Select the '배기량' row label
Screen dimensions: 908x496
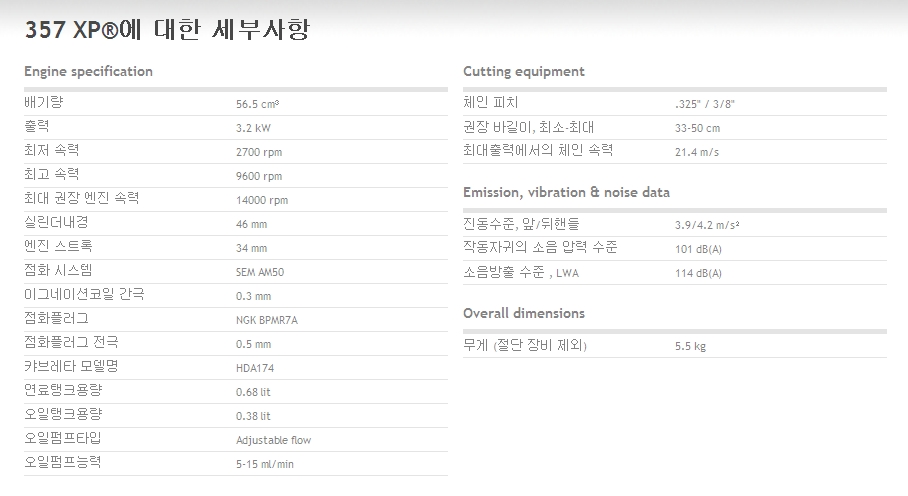tap(43, 102)
